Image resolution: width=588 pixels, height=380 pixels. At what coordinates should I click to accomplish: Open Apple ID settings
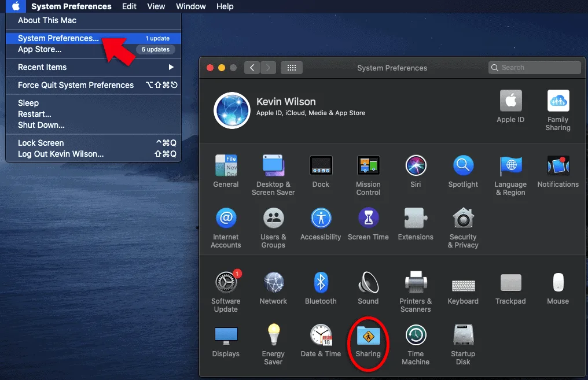510,106
